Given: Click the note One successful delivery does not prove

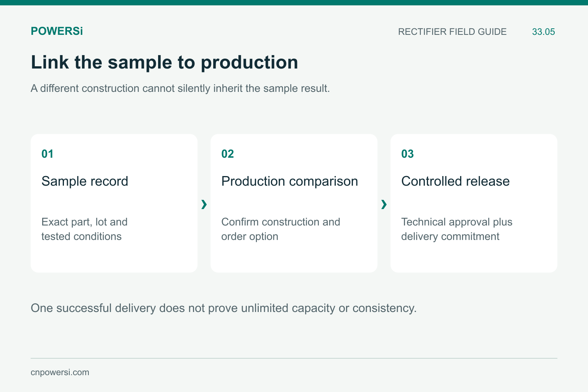Looking at the screenshot, I should [224, 308].
